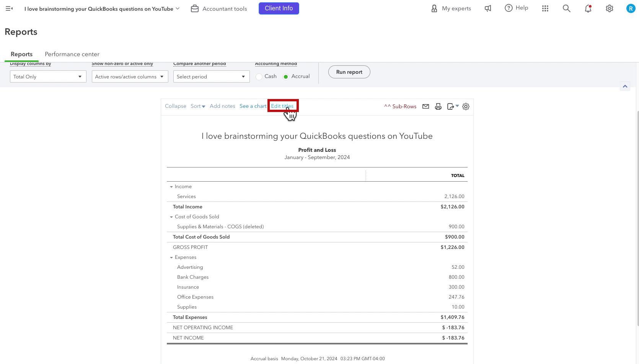
Task: Click the NET INCOME amount
Action: click(453, 338)
